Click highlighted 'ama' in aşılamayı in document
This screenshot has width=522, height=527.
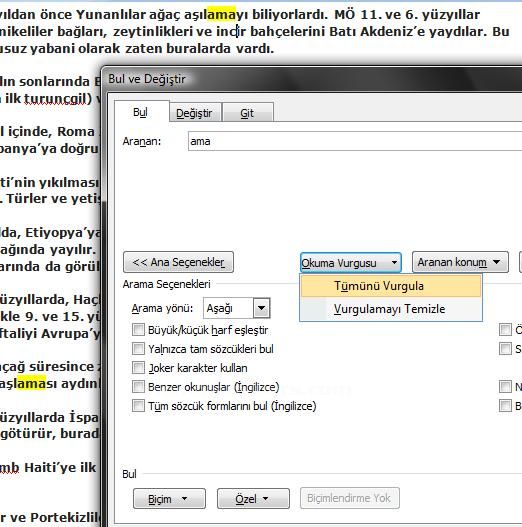coord(221,14)
